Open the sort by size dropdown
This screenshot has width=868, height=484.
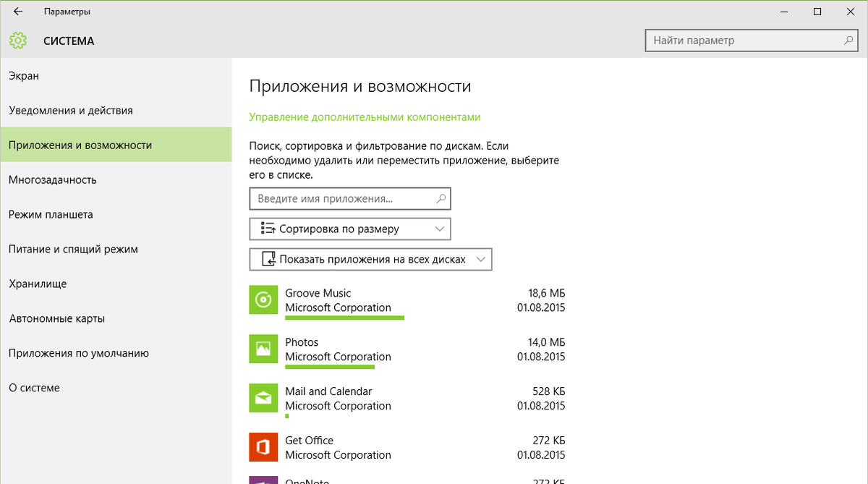click(350, 229)
